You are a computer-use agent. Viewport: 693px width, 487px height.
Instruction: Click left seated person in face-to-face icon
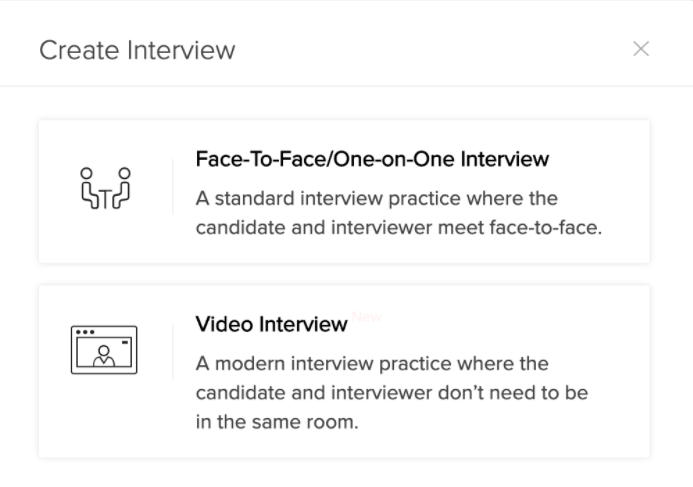(89, 188)
